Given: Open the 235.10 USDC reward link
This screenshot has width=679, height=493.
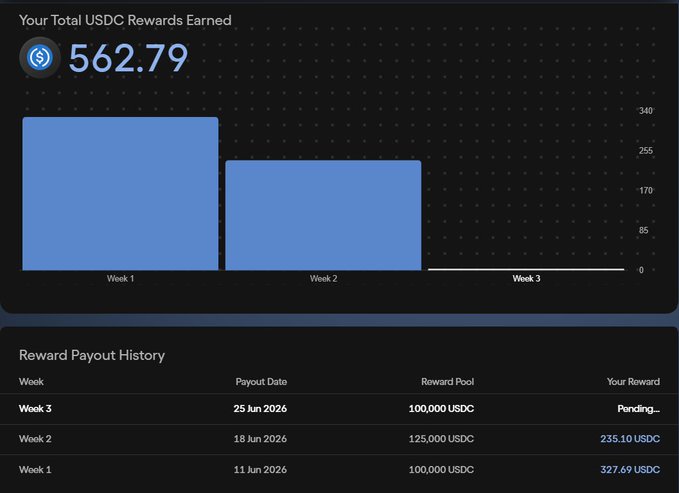Looking at the screenshot, I should click(630, 439).
